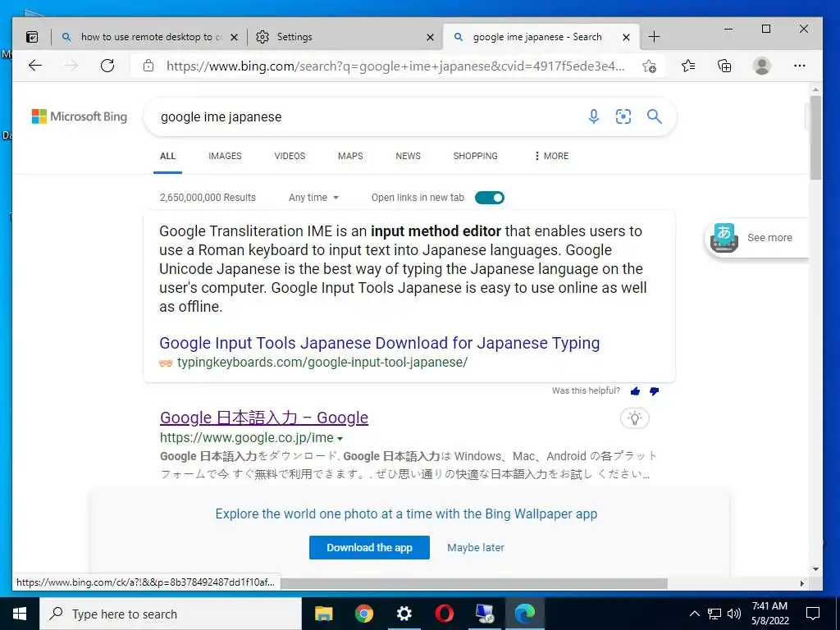Viewport: 840px width, 630px height.
Task: Open the volume control in tray
Action: point(734,614)
